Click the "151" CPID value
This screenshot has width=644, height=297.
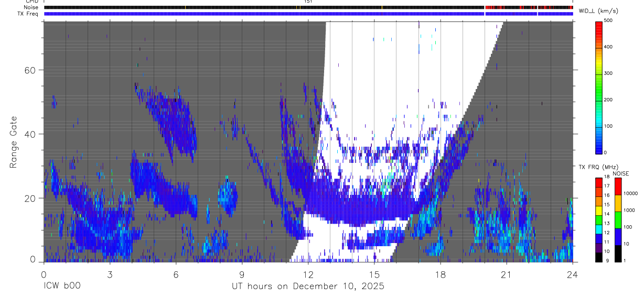(x=308, y=2)
